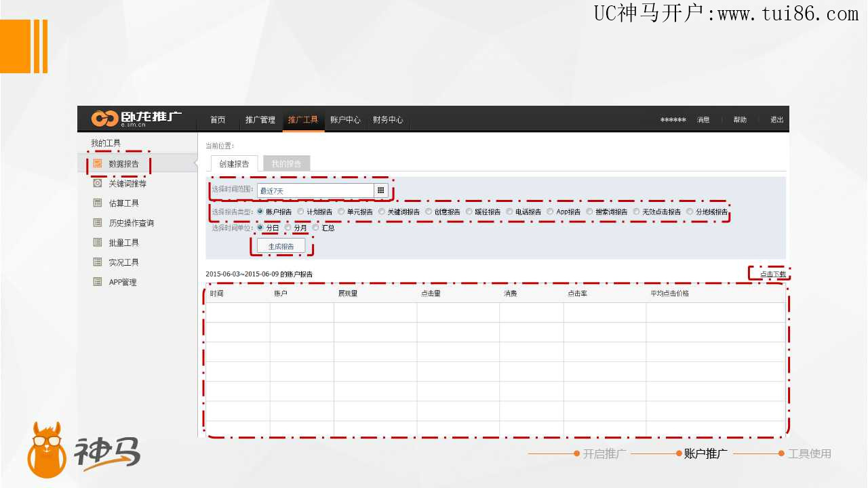Viewport: 868px width, 488px height.
Task: Click the 批量工具 sidebar icon
Action: pyautogui.click(x=98, y=242)
